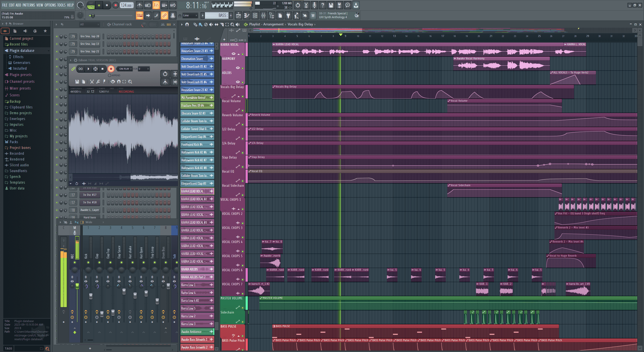Click the record button in transport bar
The height and width of the screenshot is (352, 644).
115,5
